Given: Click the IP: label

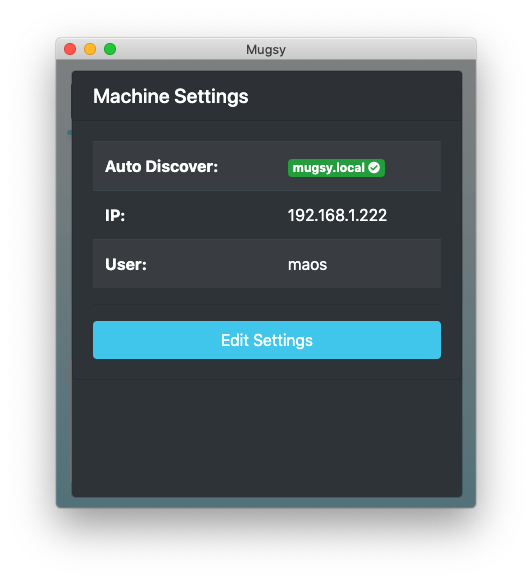Looking at the screenshot, I should pyautogui.click(x=115, y=215).
